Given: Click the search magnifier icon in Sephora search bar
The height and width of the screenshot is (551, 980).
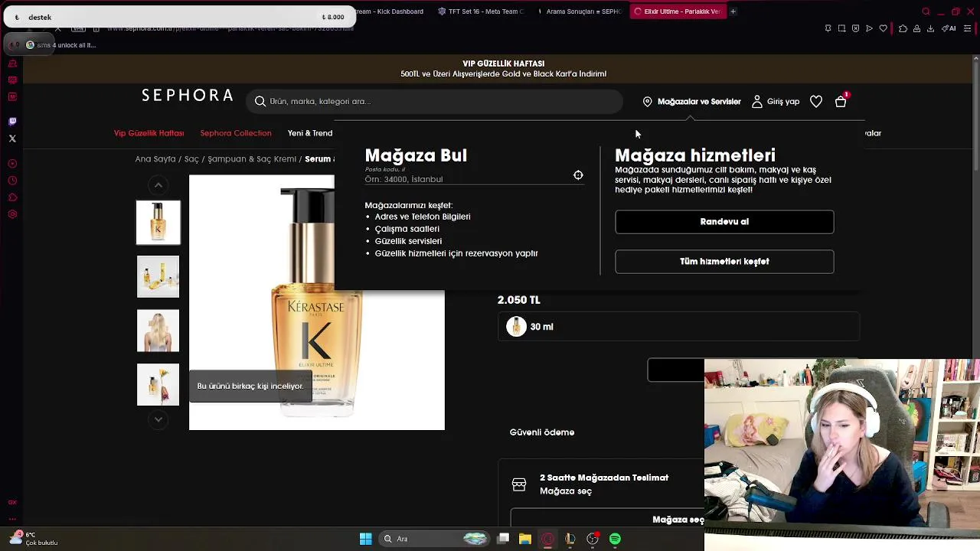Looking at the screenshot, I should pos(260,101).
